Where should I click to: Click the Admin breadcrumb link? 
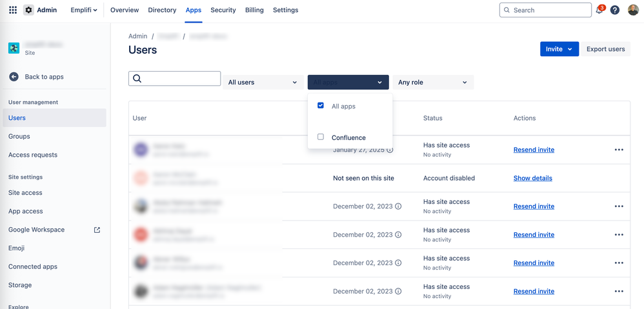pos(137,36)
